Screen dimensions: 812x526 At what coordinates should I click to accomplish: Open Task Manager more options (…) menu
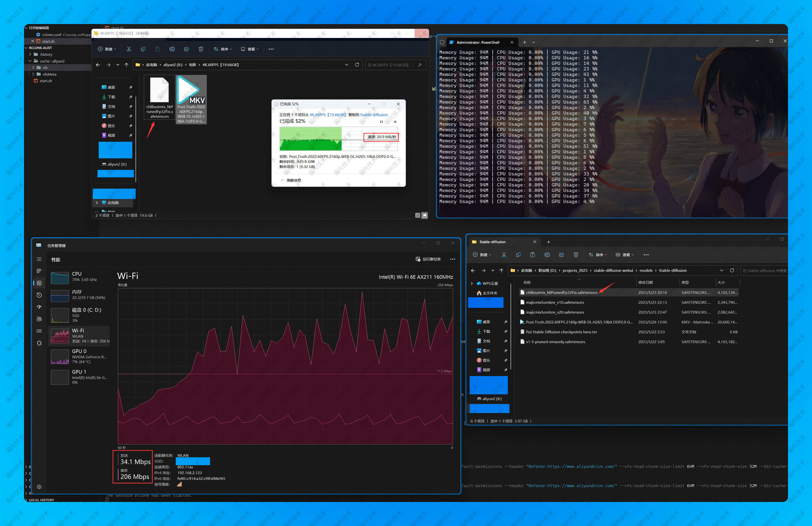click(452, 259)
